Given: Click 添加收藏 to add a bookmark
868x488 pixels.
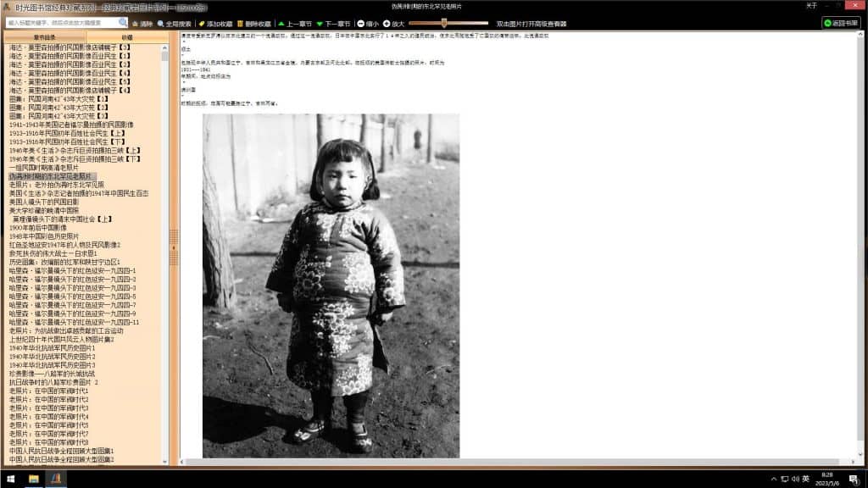Looking at the screenshot, I should [x=215, y=24].
